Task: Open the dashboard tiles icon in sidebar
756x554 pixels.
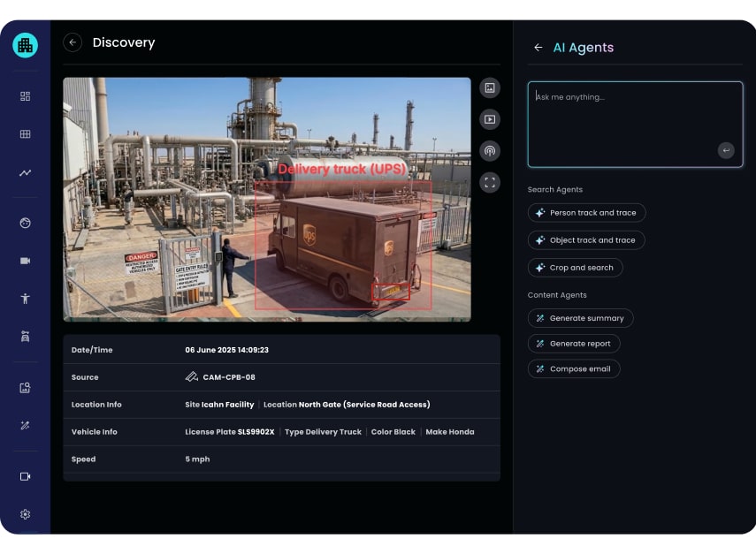Action: pyautogui.click(x=25, y=96)
